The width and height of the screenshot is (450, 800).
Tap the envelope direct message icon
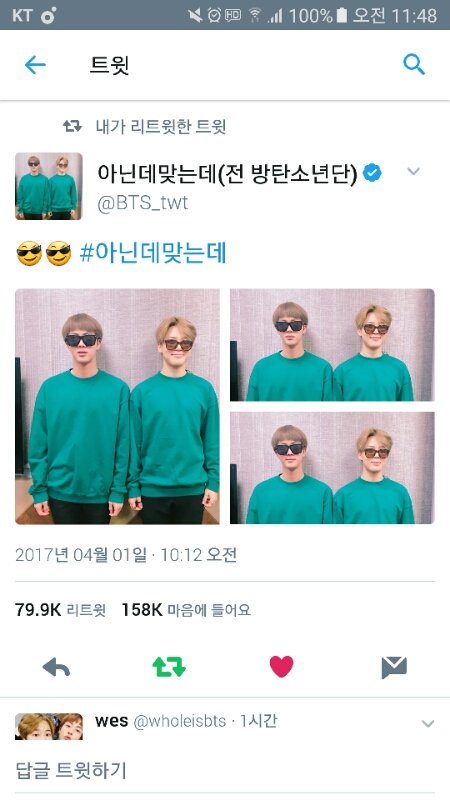[394, 667]
